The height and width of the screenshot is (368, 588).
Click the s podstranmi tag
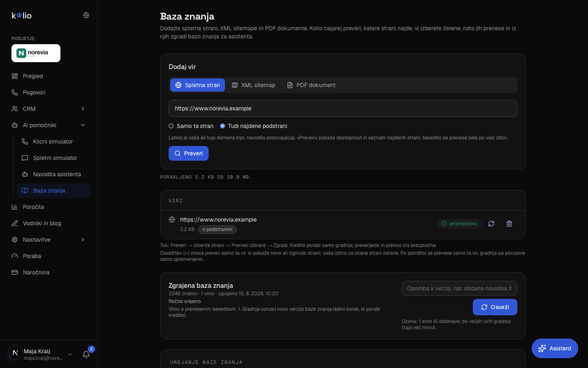coord(217,229)
